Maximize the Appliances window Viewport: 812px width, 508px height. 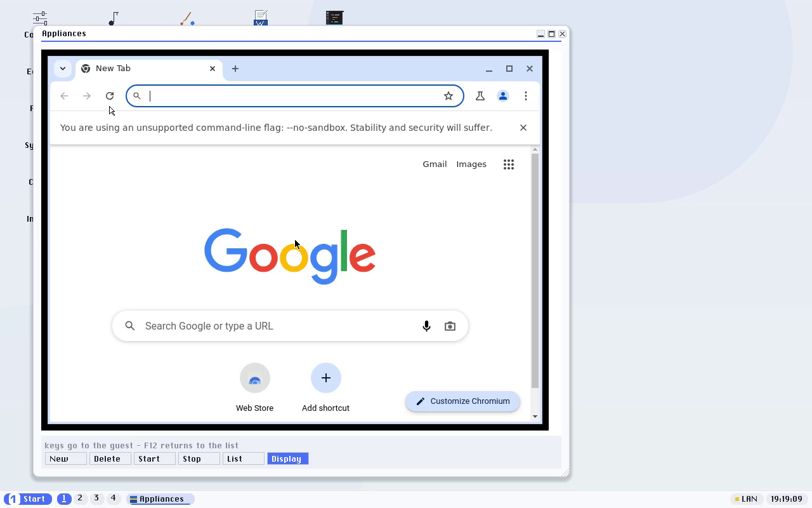coord(551,34)
